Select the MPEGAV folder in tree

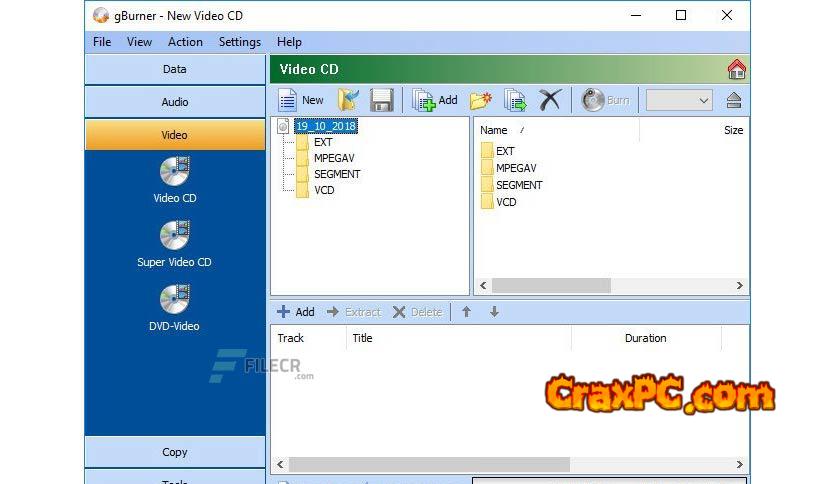335,158
